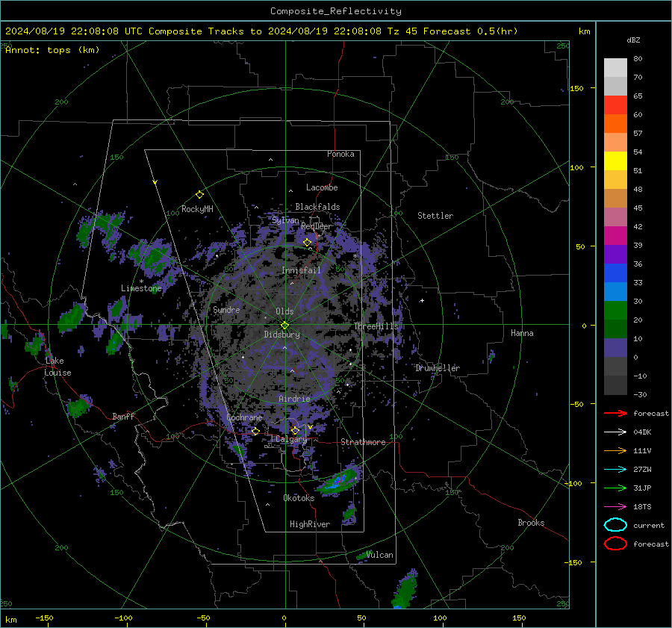This screenshot has height=628, width=672.
Task: Click the Sundre city label
Action: [x=226, y=309]
